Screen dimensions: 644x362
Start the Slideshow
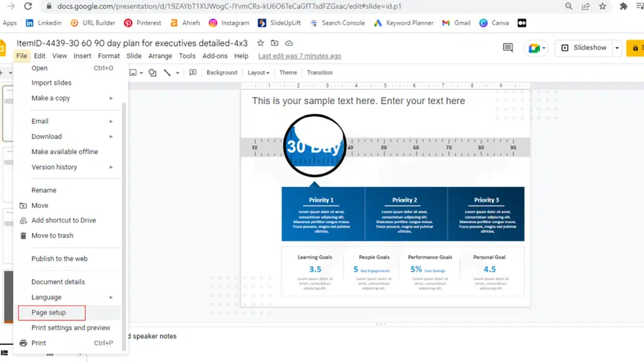(x=584, y=48)
